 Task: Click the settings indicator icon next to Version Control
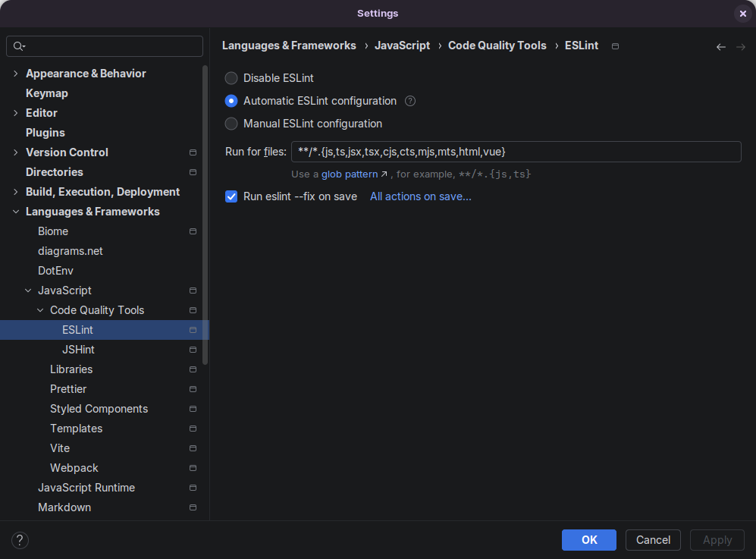pos(193,152)
